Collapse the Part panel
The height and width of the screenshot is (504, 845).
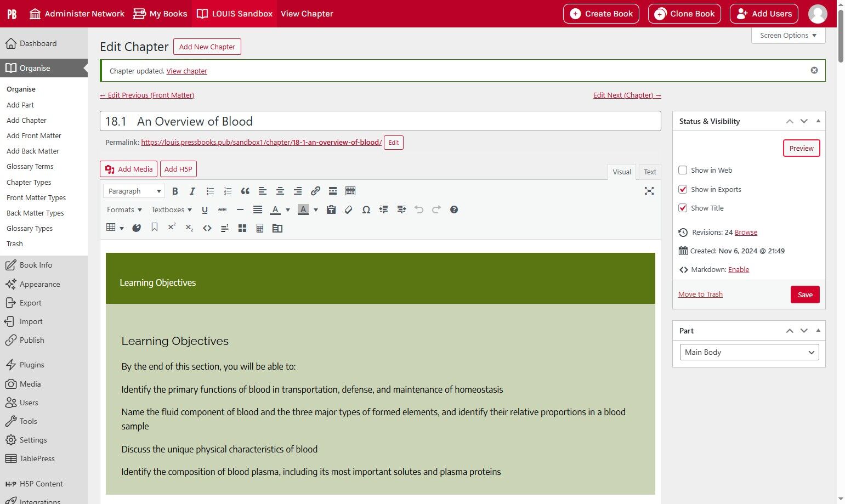coord(818,331)
